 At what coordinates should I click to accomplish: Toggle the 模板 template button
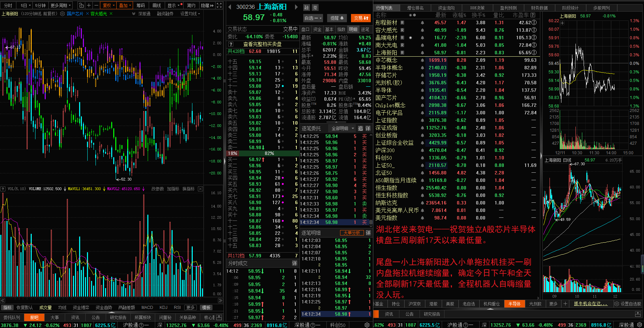click(x=206, y=308)
